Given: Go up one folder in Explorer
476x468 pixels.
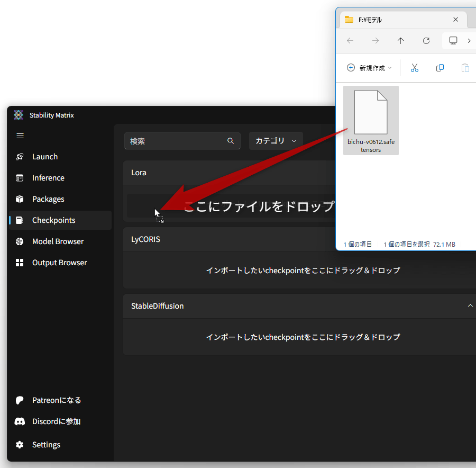Looking at the screenshot, I should (401, 41).
